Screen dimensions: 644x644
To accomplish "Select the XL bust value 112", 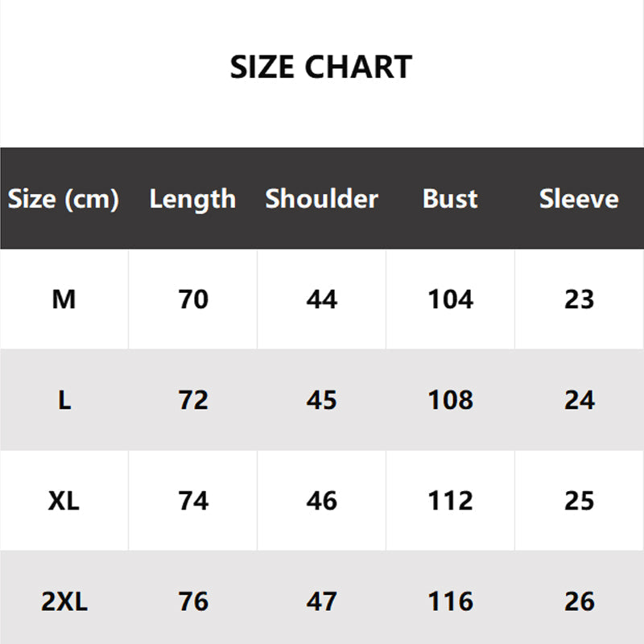I will click(450, 501).
